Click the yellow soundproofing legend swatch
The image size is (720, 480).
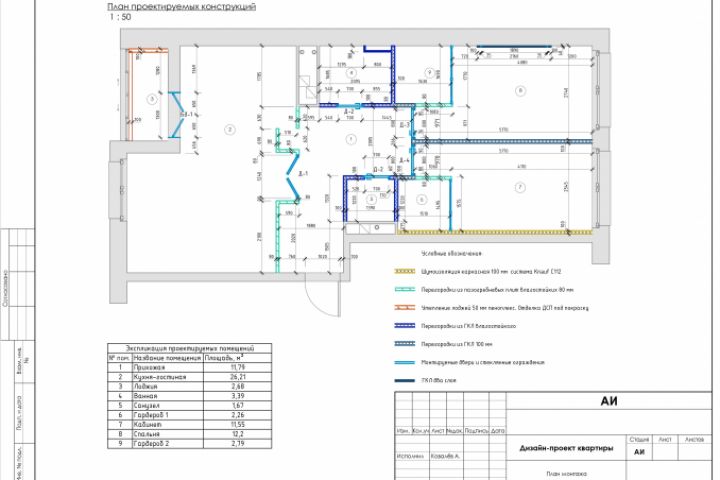[405, 271]
